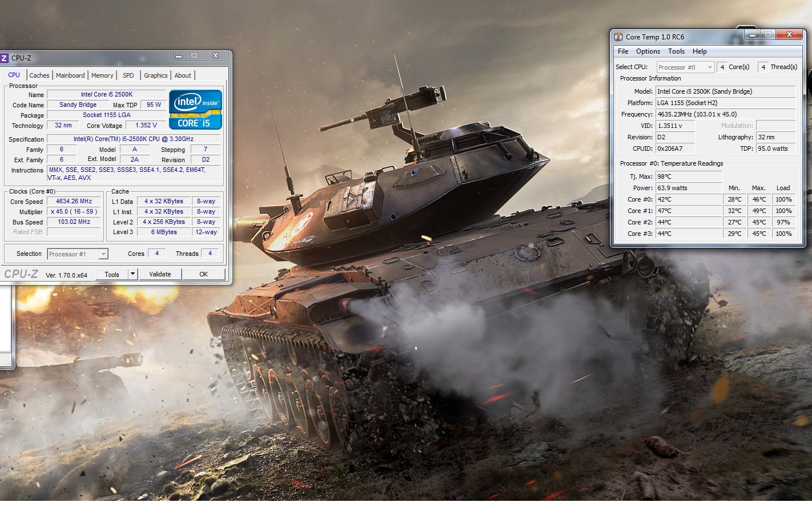
Task: Open the Help menu in Core Temp
Action: tap(700, 51)
